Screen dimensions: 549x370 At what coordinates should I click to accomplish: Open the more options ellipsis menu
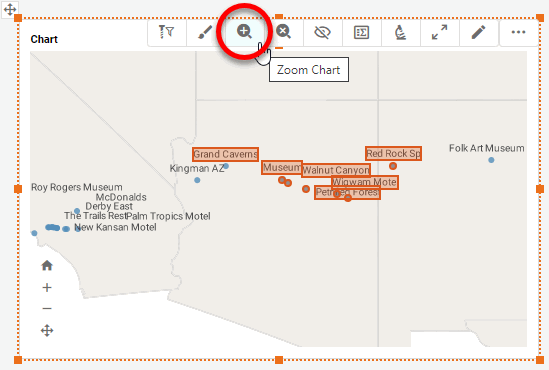(x=518, y=32)
